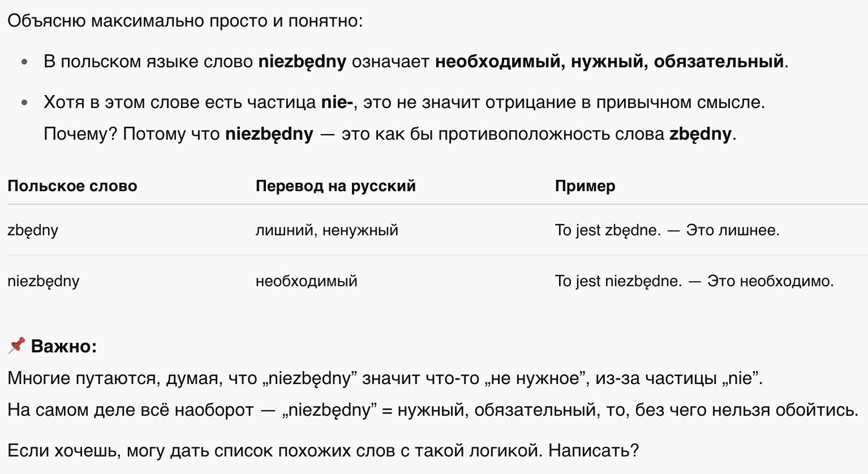Click bold word 'niezbędny' in first bullet
Viewport: 868px width, 474px height.
coord(302,61)
